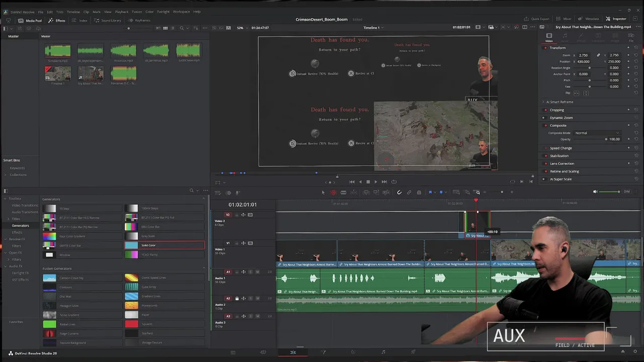Image resolution: width=644 pixels, height=362 pixels.
Task: Search the Effects library magnifier
Action: click(191, 191)
